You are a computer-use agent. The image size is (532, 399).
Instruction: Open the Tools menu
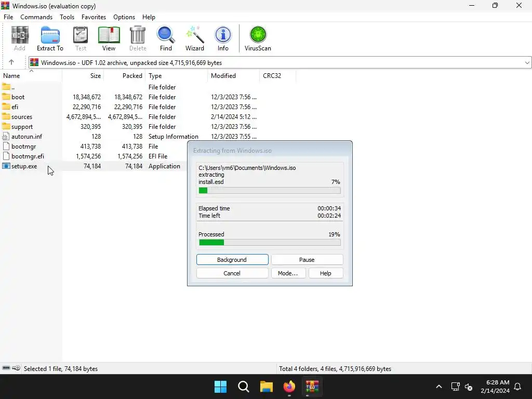click(67, 17)
